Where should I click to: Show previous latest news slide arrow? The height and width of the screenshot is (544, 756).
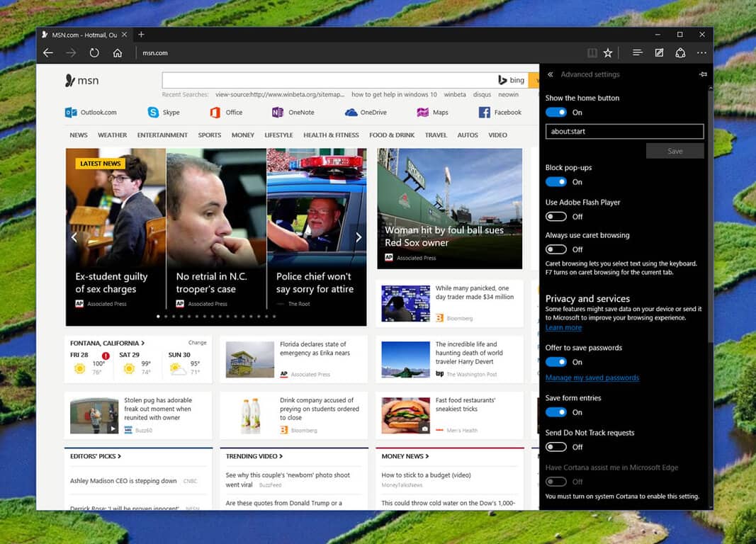click(x=74, y=237)
